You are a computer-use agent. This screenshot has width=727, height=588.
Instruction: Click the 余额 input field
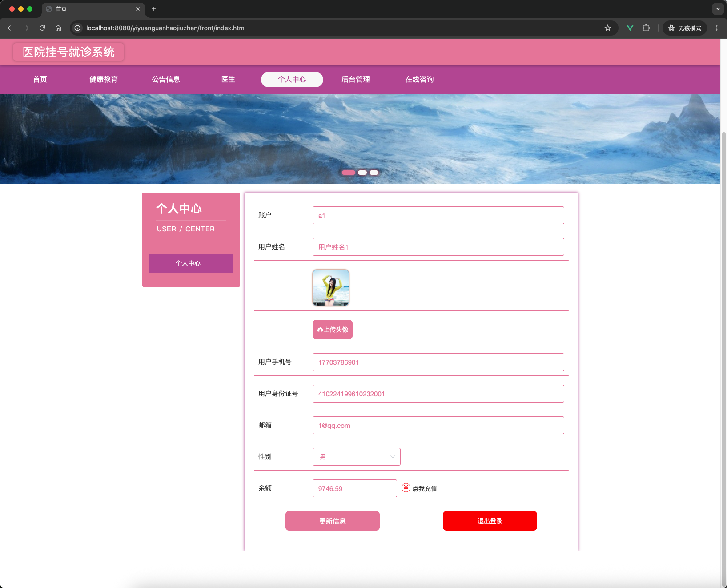[x=355, y=488]
